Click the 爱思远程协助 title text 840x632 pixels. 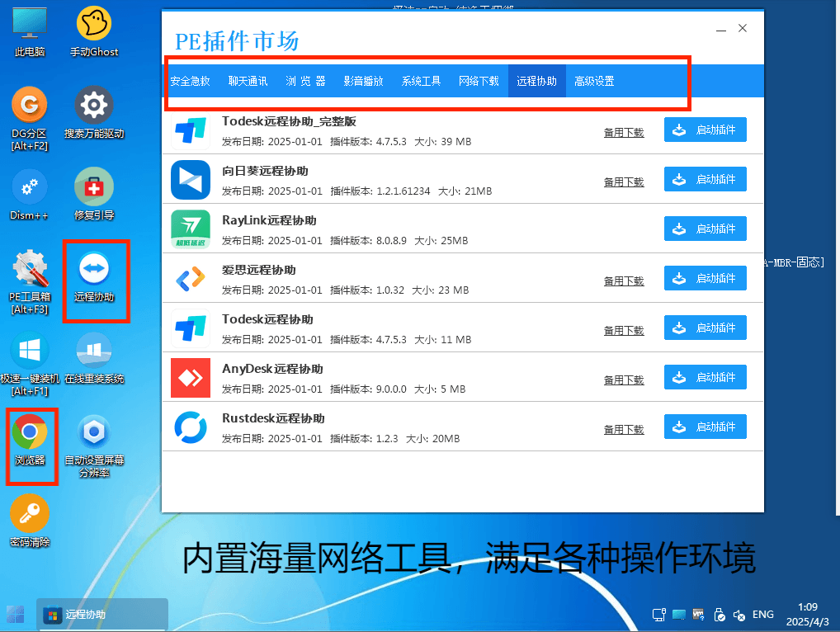coord(259,270)
